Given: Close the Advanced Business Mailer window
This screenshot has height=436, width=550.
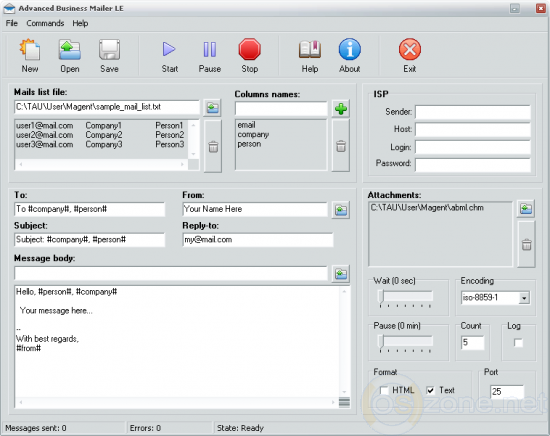Looking at the screenshot, I should pyautogui.click(x=541, y=8).
